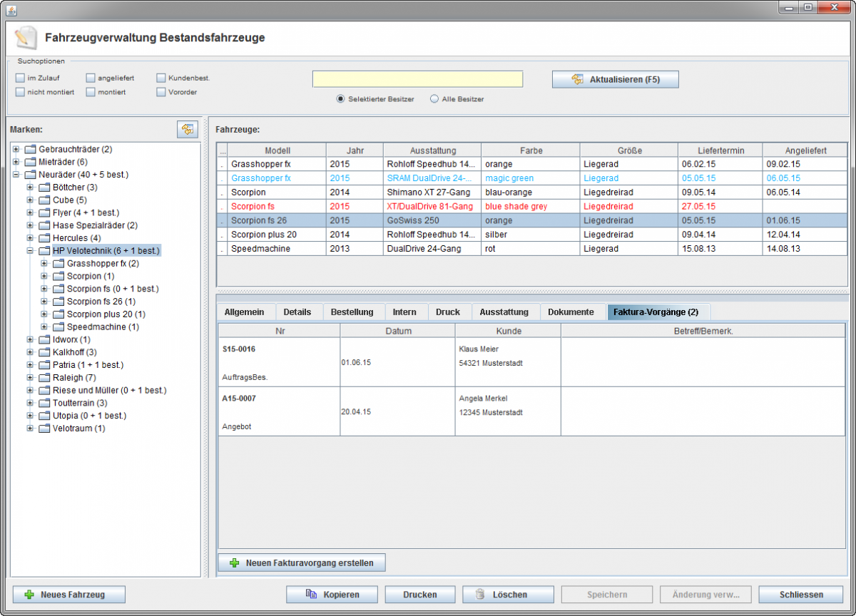Expand the Cube brand node
The height and width of the screenshot is (616, 856).
point(30,200)
